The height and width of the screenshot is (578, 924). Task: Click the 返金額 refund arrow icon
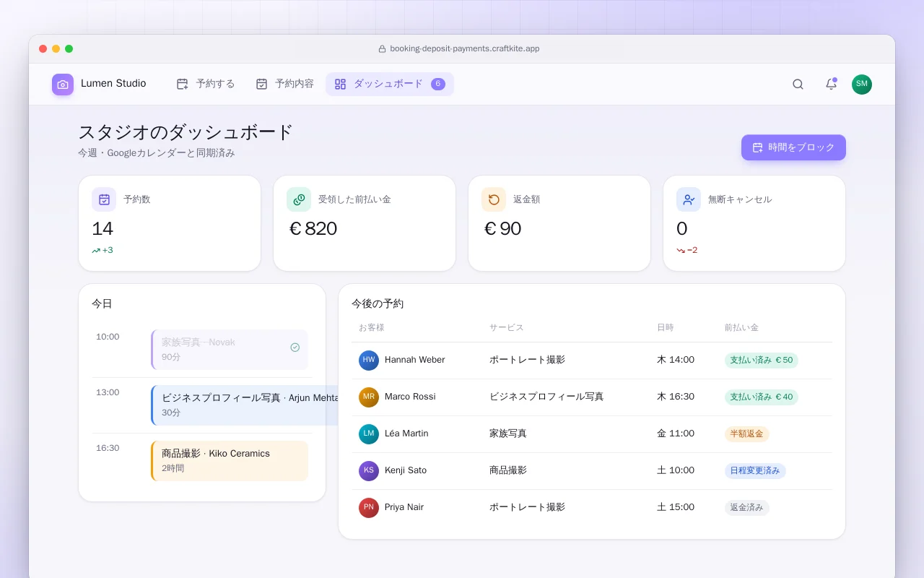click(x=494, y=199)
